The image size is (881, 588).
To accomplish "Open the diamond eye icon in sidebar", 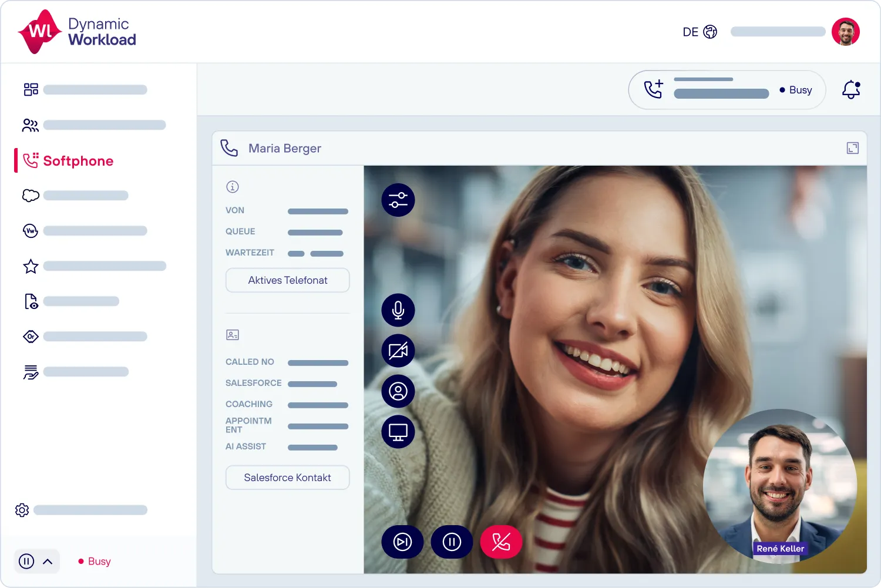I will pos(31,337).
